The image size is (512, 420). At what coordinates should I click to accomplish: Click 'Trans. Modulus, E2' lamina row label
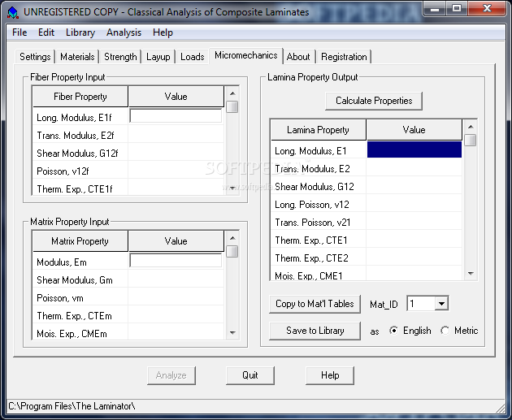pos(312,169)
